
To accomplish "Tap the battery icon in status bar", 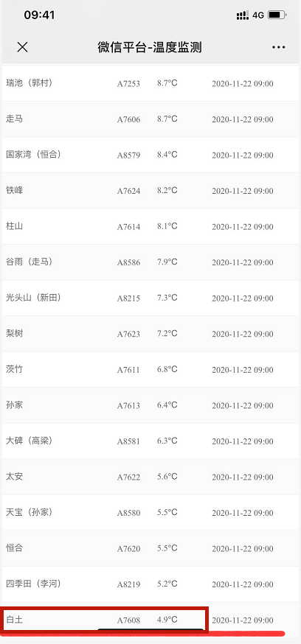I will click(277, 15).
